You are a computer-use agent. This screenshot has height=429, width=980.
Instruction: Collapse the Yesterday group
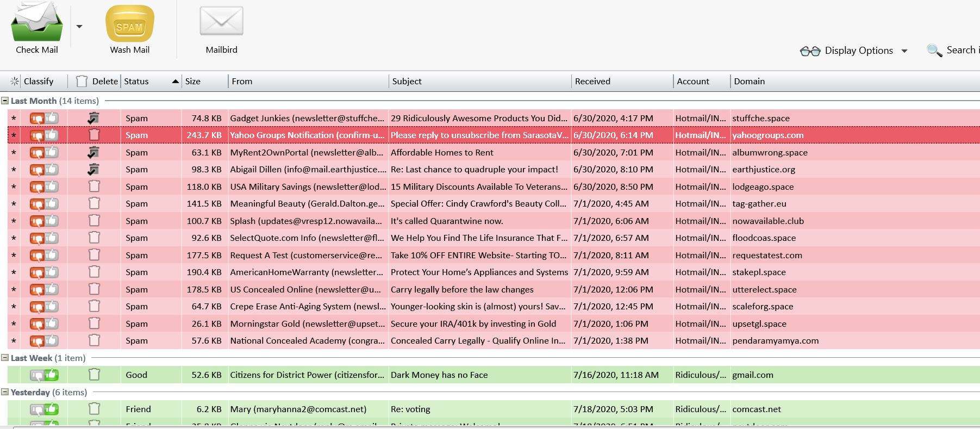[x=5, y=392]
